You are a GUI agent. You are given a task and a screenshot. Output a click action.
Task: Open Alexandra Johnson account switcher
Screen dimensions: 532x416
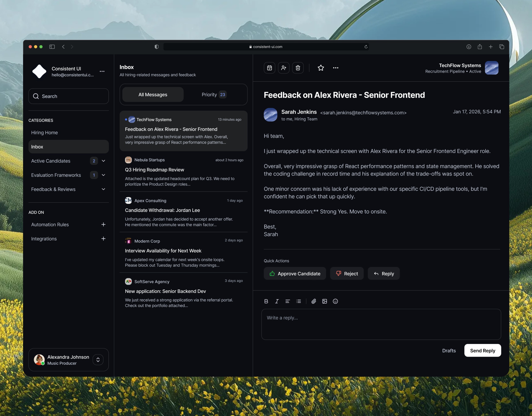coord(98,360)
